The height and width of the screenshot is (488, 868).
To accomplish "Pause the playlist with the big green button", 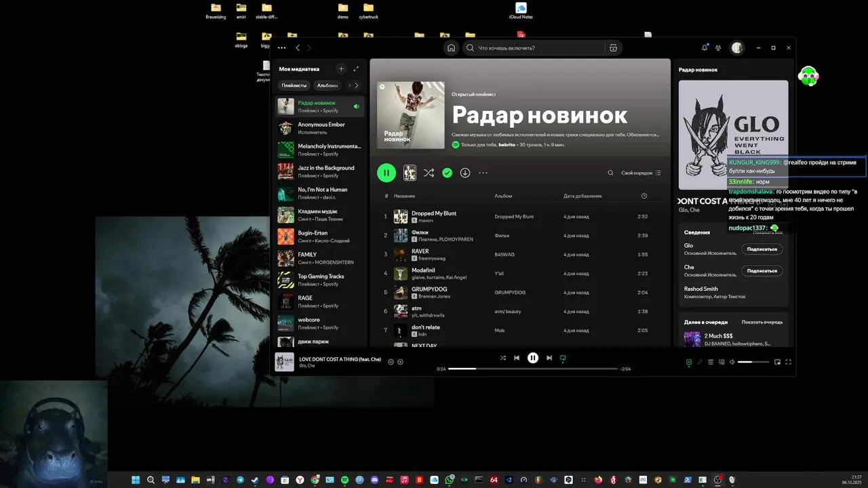I will [387, 173].
